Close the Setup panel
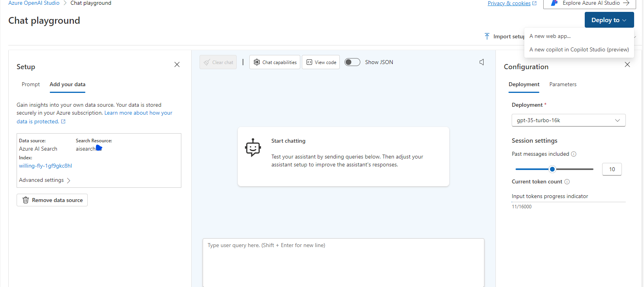Viewport: 644px width, 287px height. [177, 64]
